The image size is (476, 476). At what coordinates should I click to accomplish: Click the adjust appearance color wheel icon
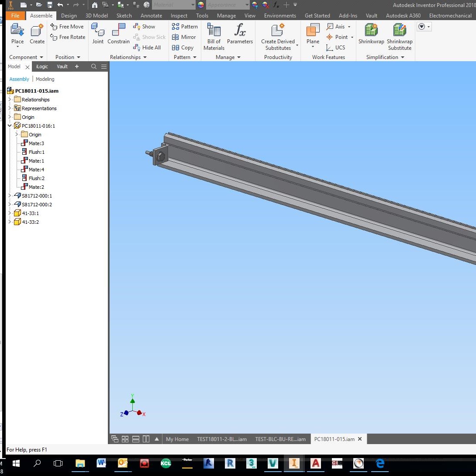click(255, 5)
